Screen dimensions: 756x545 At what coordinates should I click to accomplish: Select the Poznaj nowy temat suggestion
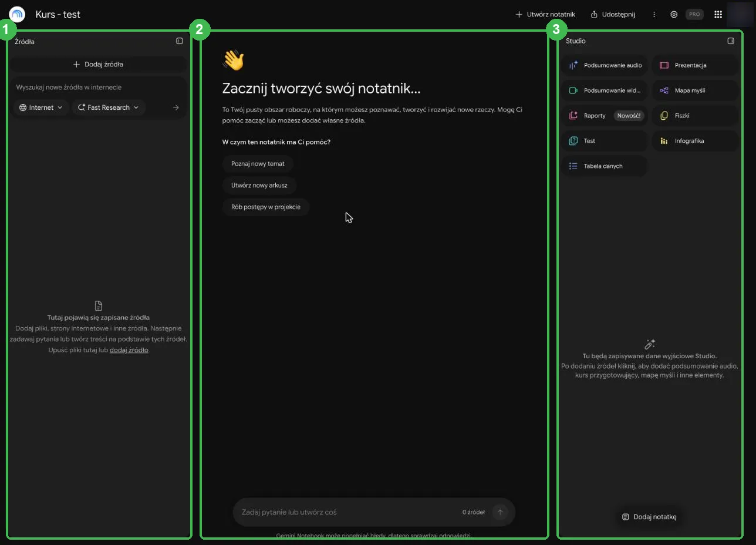[258, 164]
